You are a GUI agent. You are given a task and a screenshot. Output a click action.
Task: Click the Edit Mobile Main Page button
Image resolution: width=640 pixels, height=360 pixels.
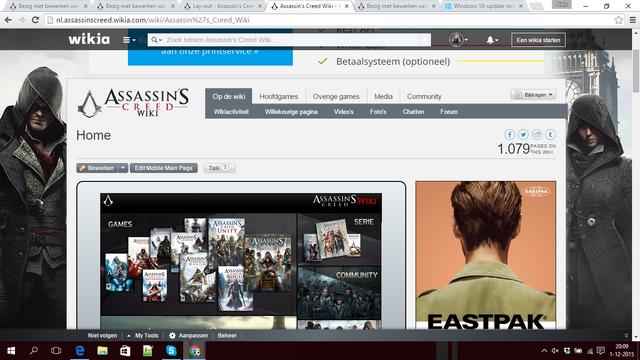click(164, 168)
